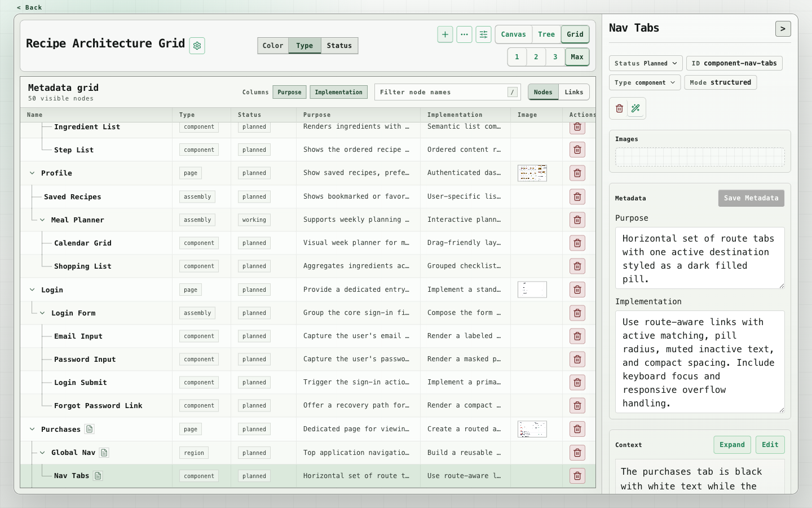Image resolution: width=812 pixels, height=508 pixels.
Task: Open document icon beside Nav Tabs
Action: coord(98,476)
